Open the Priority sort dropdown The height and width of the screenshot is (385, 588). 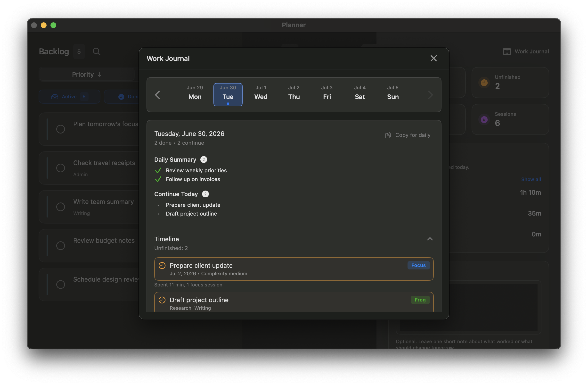pos(87,75)
